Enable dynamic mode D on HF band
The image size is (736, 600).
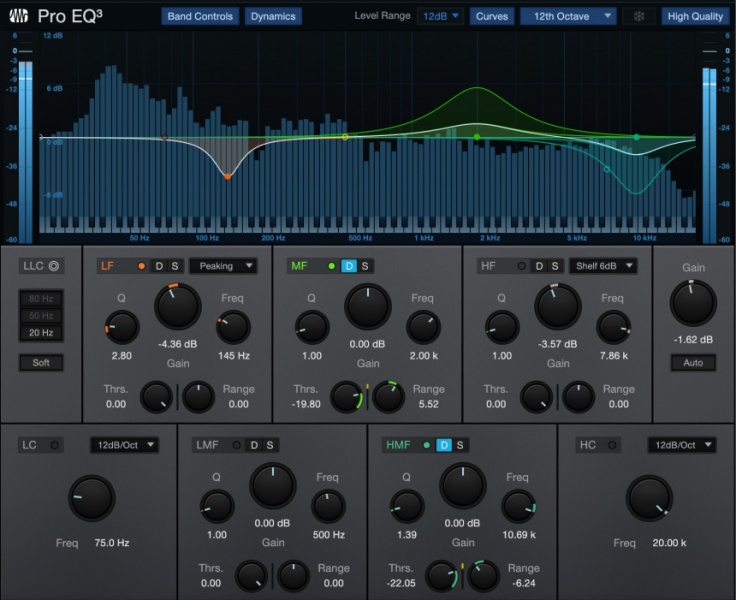[x=539, y=266]
